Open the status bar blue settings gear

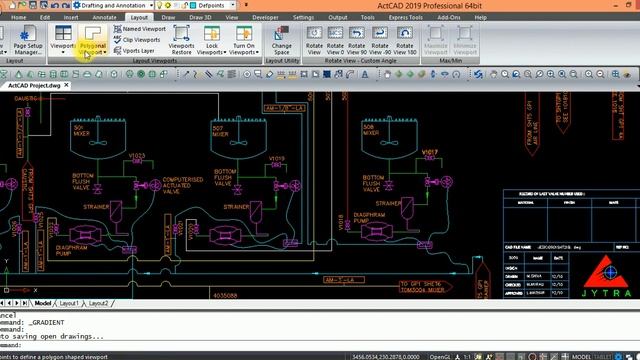pyautogui.click(x=619, y=357)
